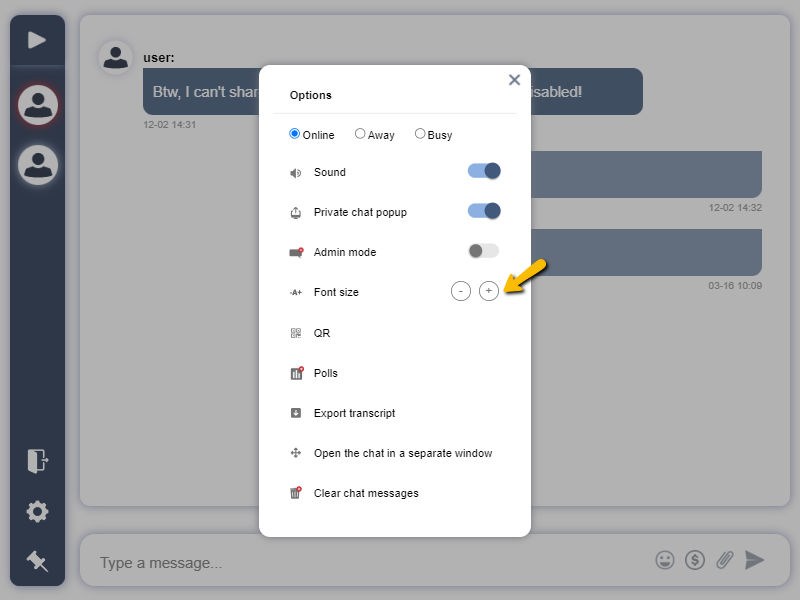Decrease font size with minus button
Screen dimensions: 800x600
(x=460, y=291)
